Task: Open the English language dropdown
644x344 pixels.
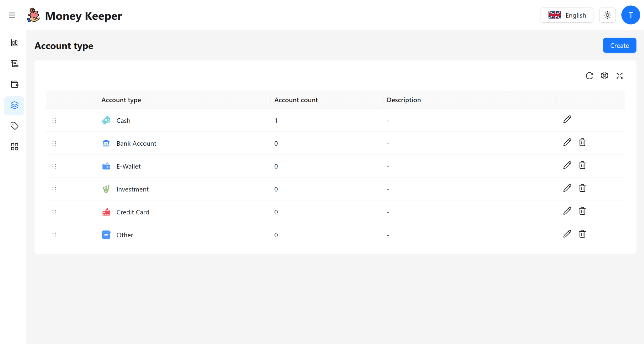Action: pyautogui.click(x=567, y=15)
